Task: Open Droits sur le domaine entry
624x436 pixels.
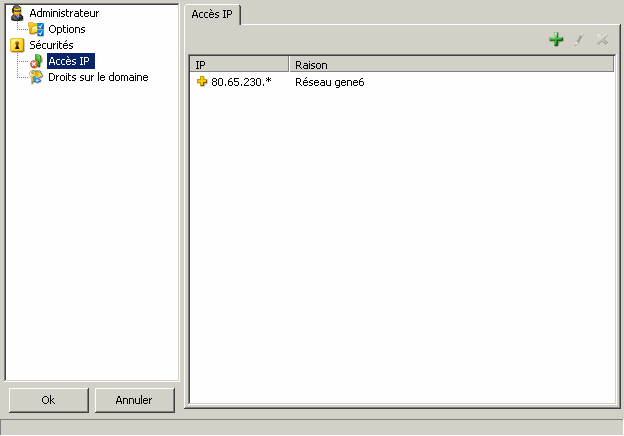Action: [x=98, y=77]
